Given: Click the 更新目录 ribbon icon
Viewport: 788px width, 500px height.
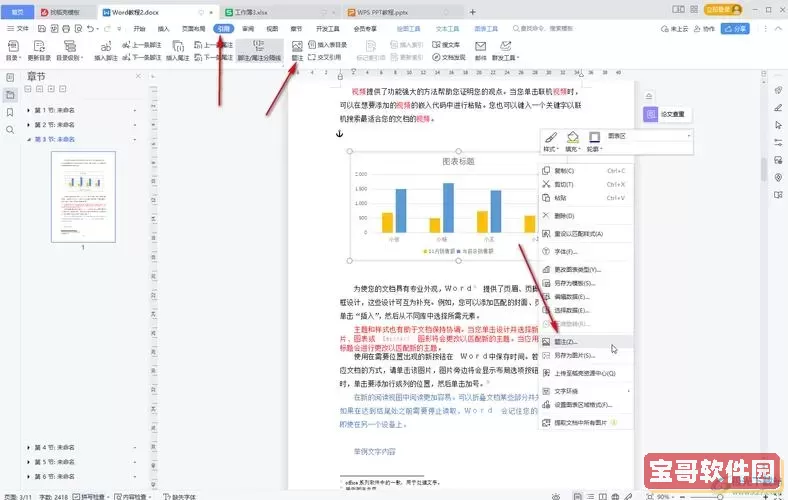Looking at the screenshot, I should (39, 51).
